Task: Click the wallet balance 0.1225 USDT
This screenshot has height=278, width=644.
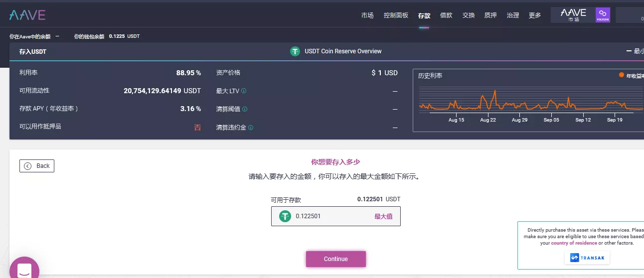Action: coord(124,36)
